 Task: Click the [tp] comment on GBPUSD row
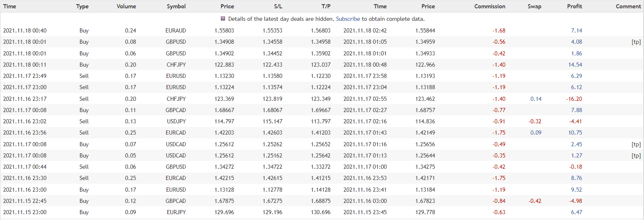(636, 42)
